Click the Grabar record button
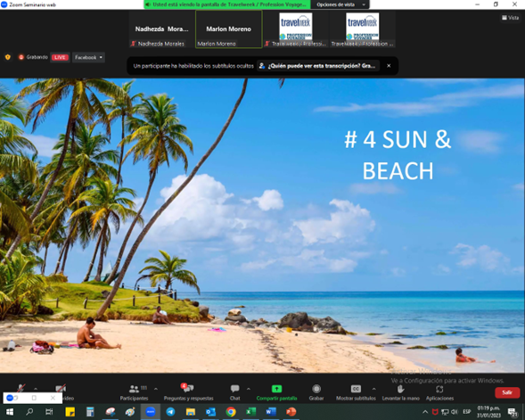This screenshot has height=420, width=525. [x=316, y=392]
